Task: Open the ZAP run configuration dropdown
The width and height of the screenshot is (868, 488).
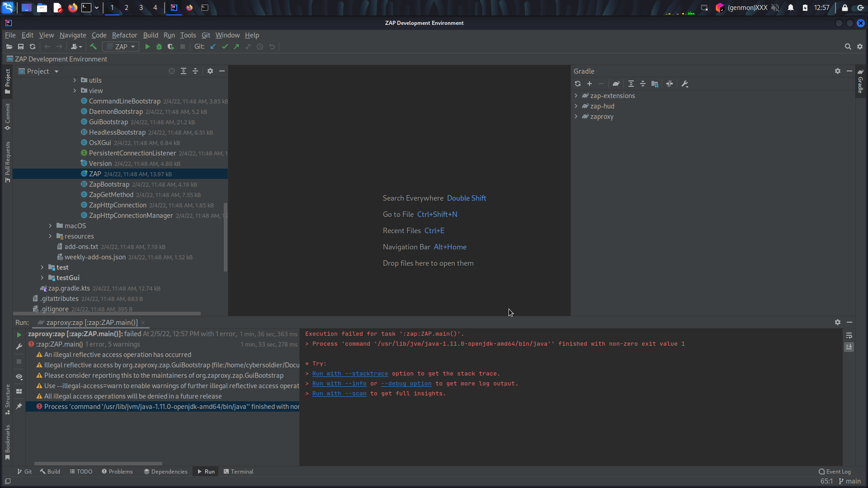Action: tap(120, 47)
